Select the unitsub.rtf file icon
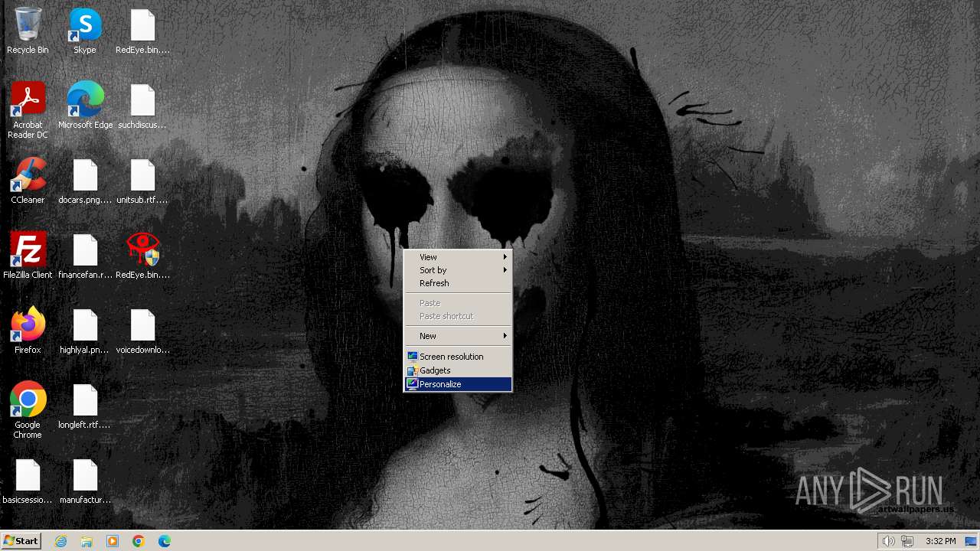 pyautogui.click(x=142, y=181)
